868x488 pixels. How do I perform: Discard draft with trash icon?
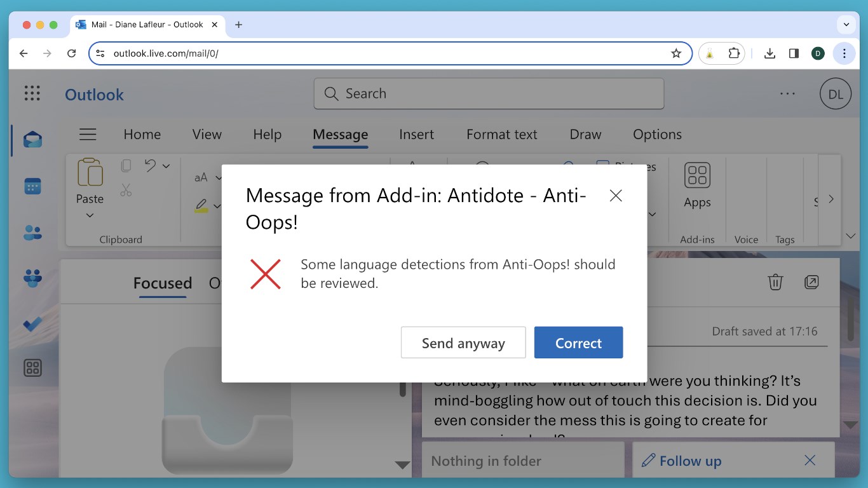(775, 282)
